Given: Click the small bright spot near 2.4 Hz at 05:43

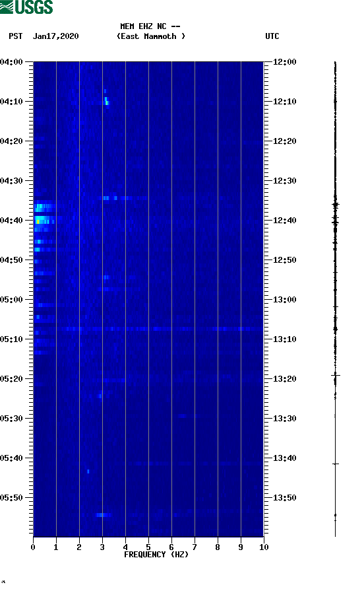Looking at the screenshot, I should coord(88,471).
